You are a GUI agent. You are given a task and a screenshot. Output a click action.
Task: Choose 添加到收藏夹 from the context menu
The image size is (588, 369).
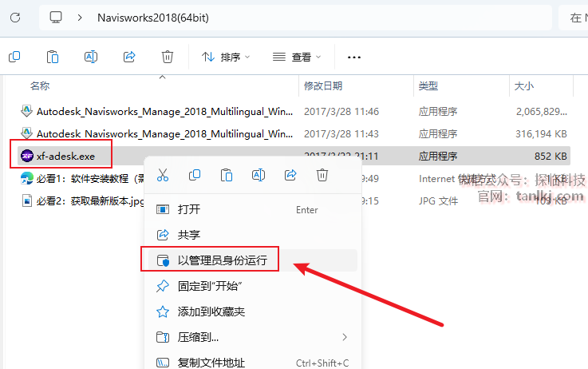click(253, 311)
